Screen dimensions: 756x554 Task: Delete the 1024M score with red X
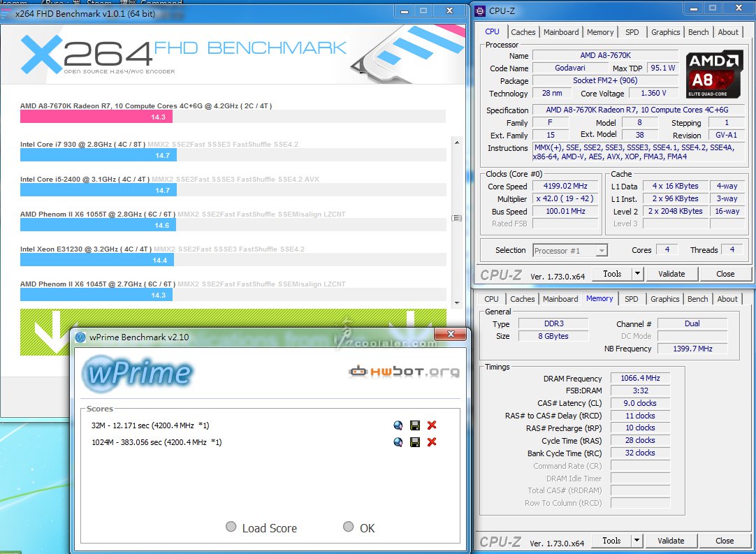click(x=432, y=442)
